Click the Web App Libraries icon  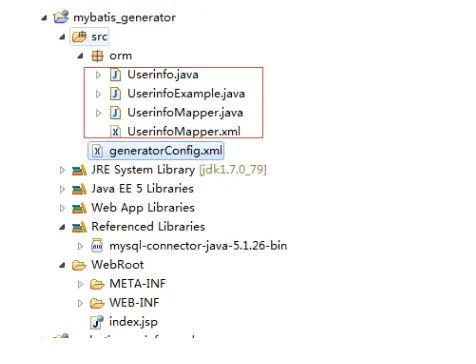click(79, 208)
